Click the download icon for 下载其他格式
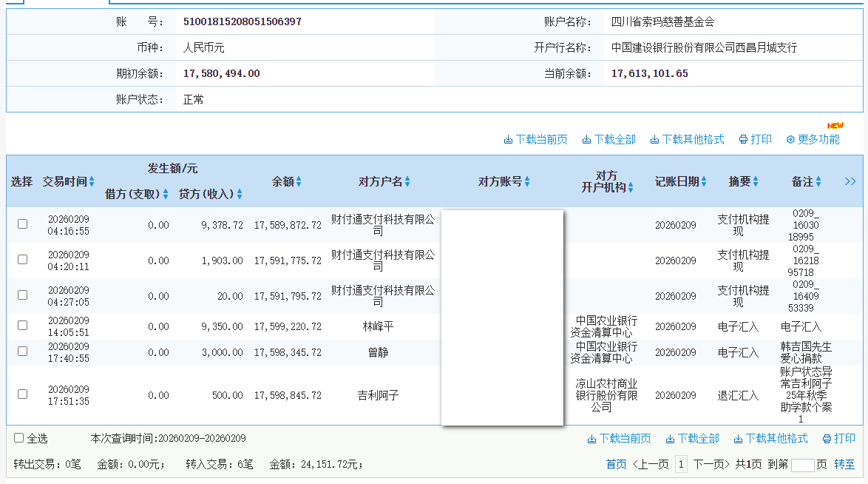Screen dimensions: 868x484 click(x=653, y=139)
